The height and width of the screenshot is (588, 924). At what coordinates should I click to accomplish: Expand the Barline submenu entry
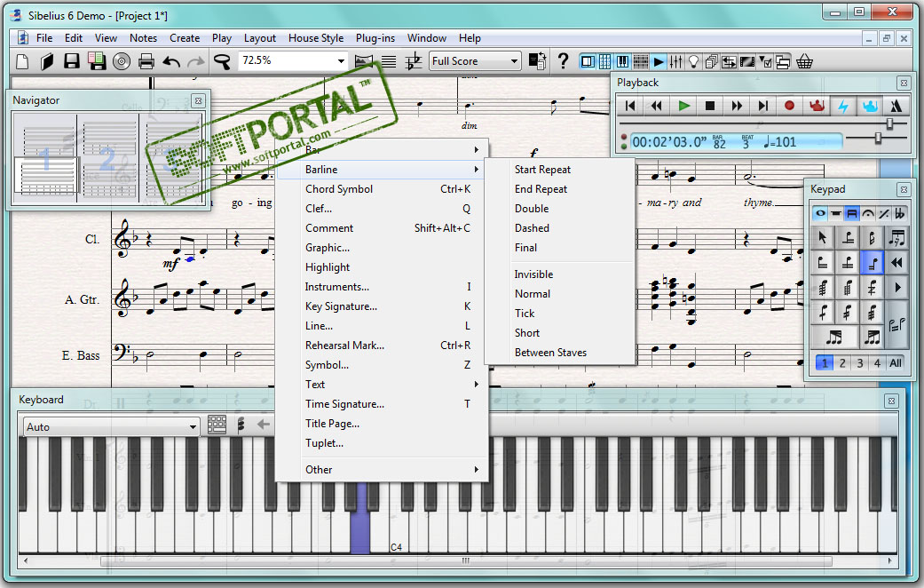pyautogui.click(x=382, y=170)
